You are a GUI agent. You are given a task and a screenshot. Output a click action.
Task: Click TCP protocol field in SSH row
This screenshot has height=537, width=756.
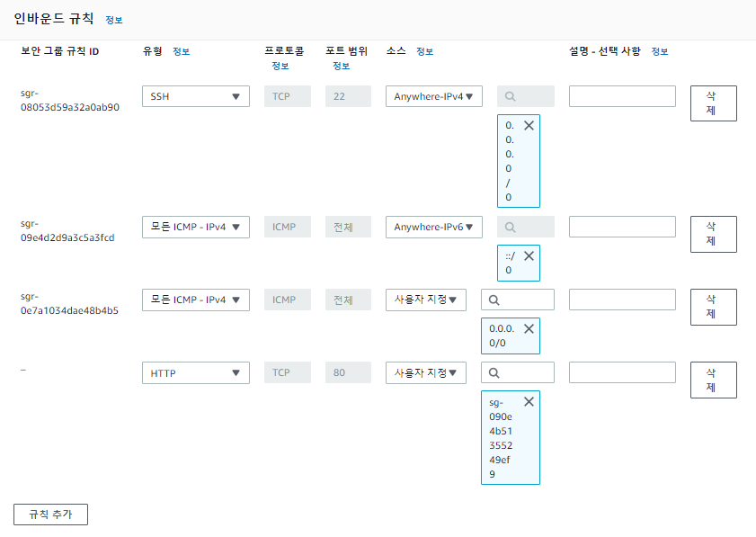click(x=288, y=96)
